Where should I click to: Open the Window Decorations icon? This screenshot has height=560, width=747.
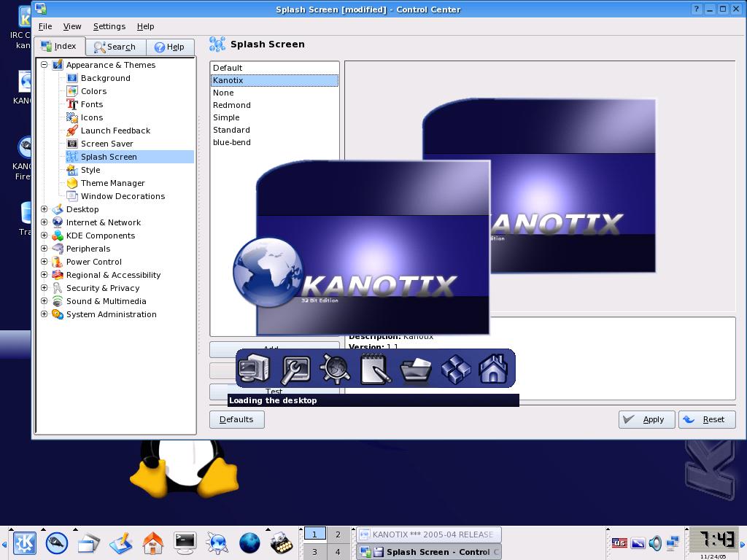(72, 196)
